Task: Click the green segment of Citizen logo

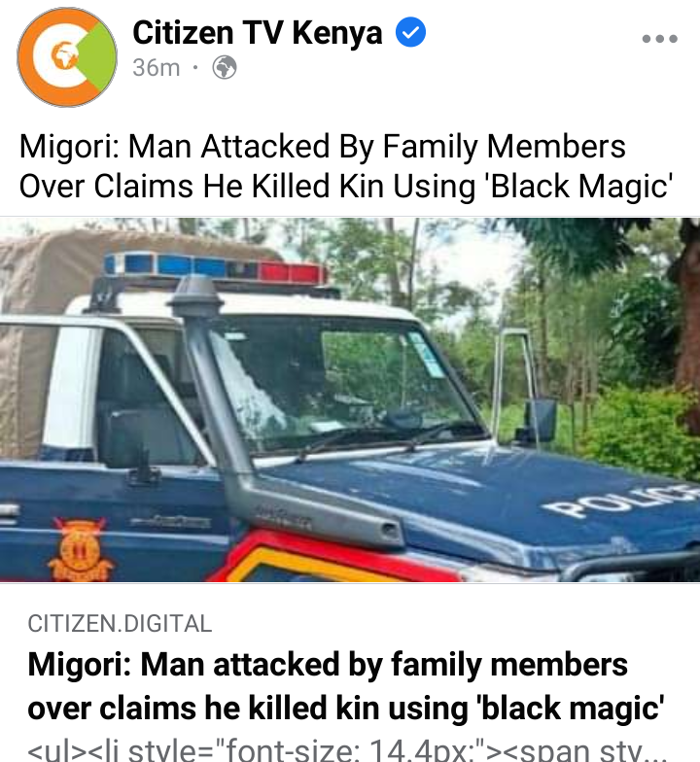Action: coord(99,56)
